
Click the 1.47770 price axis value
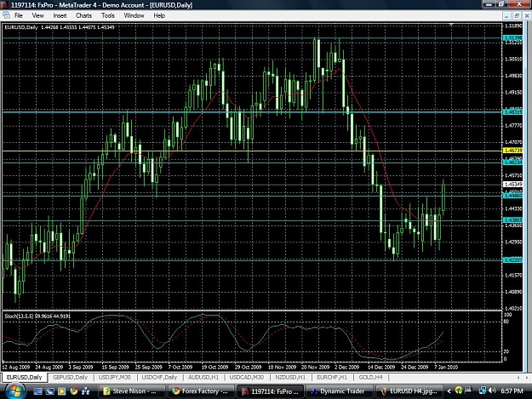click(x=513, y=125)
